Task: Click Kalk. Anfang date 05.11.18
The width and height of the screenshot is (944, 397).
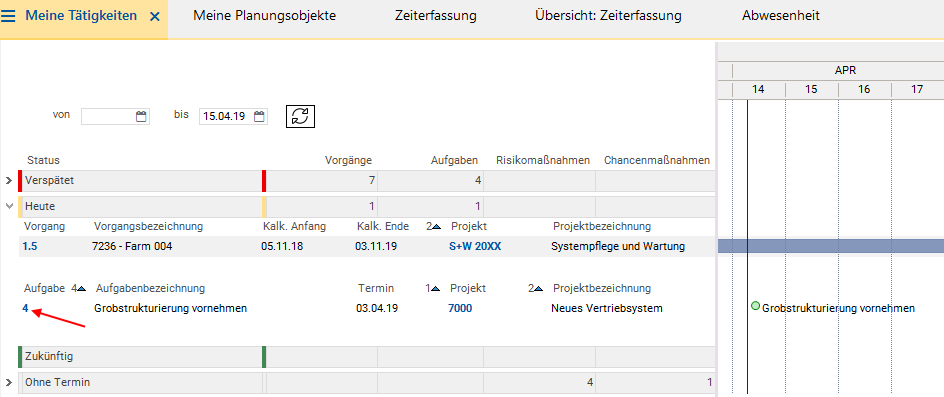Action: click(282, 246)
